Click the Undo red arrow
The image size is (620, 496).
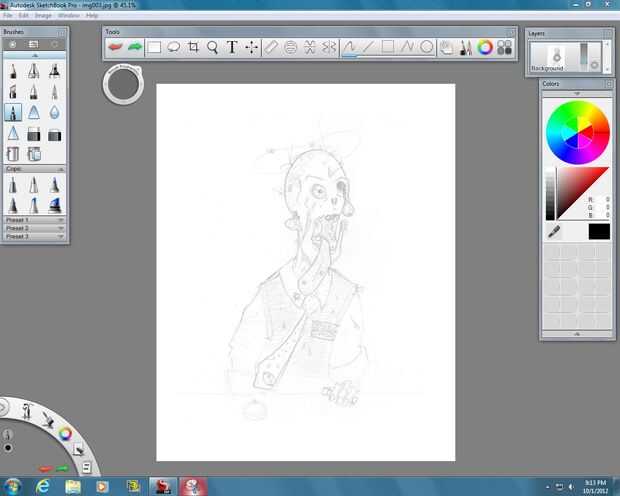pos(115,47)
